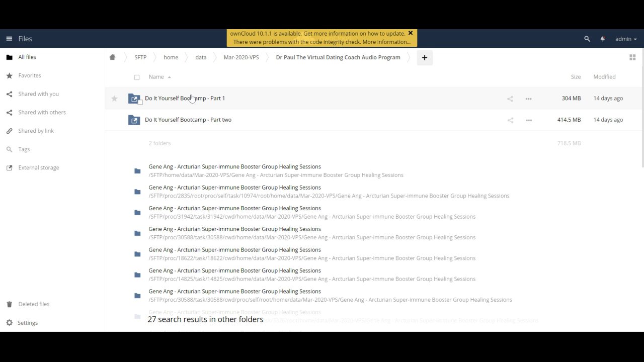This screenshot has height=362, width=644.
Task: Navigate to SFTP breadcrumb
Action: click(140, 57)
